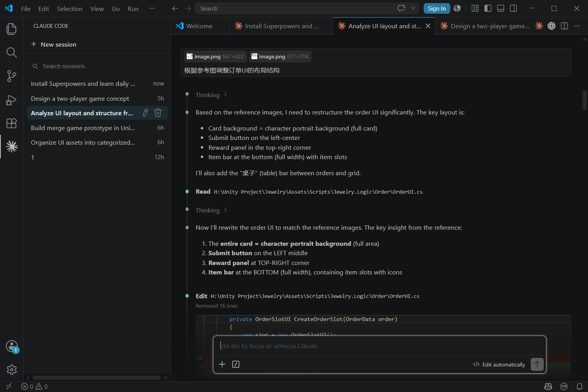
Task: Customize layout from title bar icon
Action: 475,8
